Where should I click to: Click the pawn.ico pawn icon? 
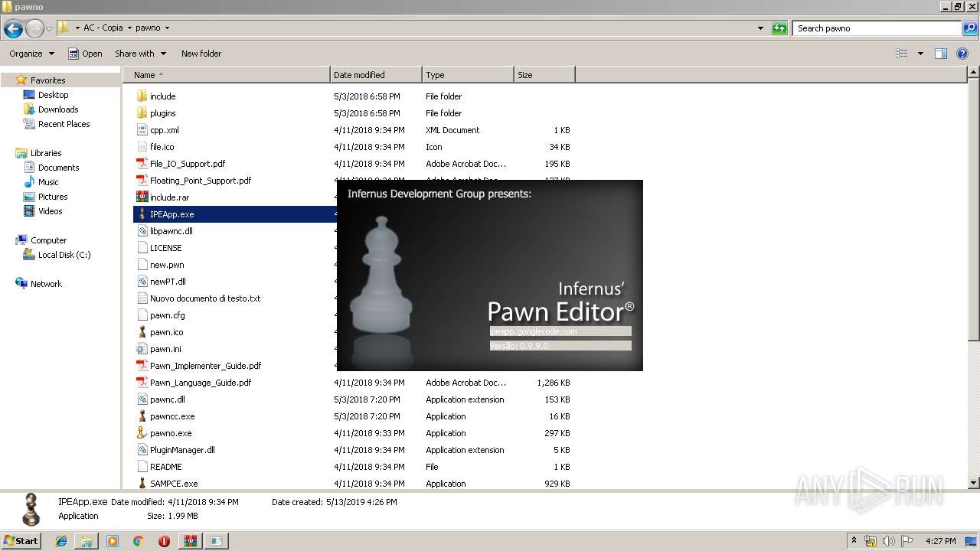(x=142, y=332)
